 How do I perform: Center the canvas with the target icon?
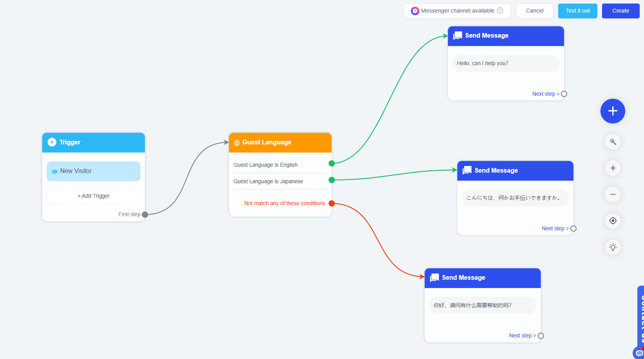(613, 221)
